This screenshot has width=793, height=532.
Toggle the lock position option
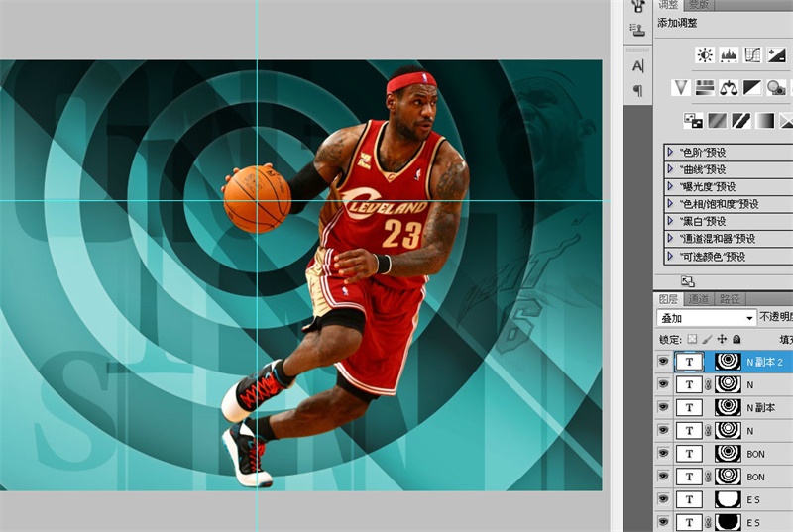tap(722, 339)
